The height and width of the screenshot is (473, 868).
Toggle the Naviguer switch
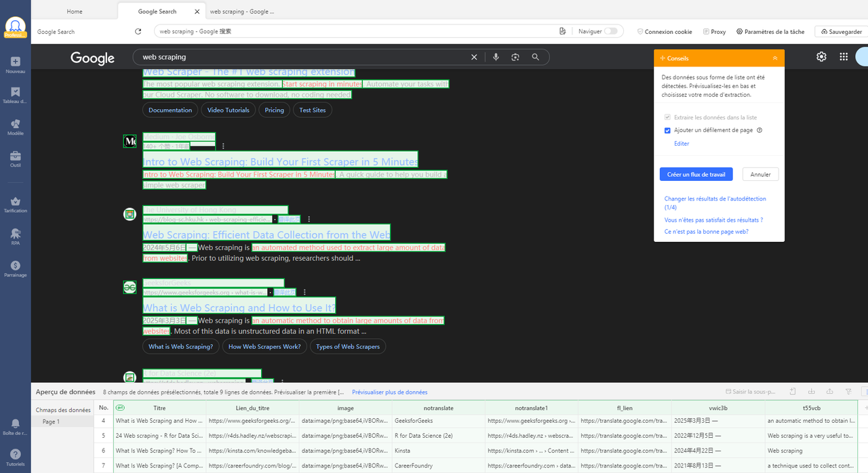pyautogui.click(x=610, y=31)
